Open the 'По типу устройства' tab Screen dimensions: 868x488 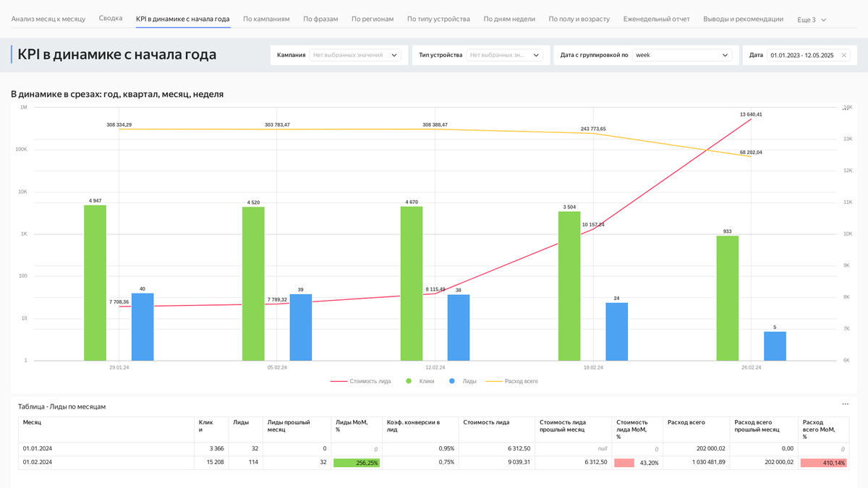pos(438,19)
